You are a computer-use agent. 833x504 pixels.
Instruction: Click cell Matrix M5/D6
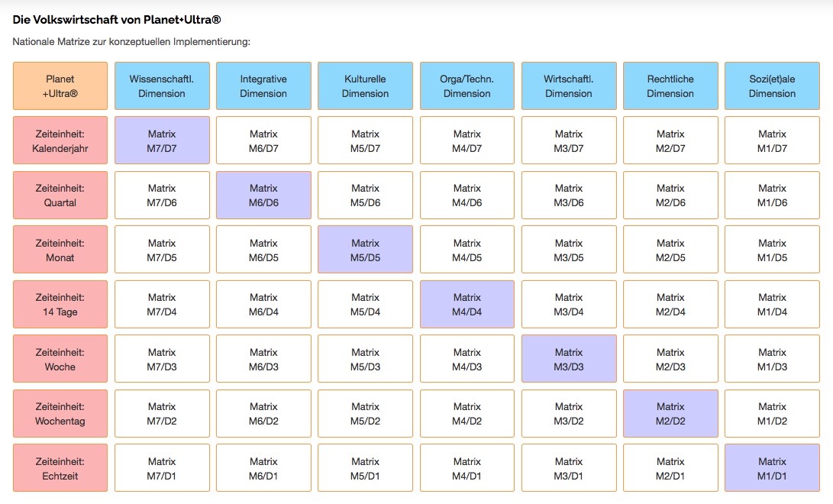pos(365,195)
